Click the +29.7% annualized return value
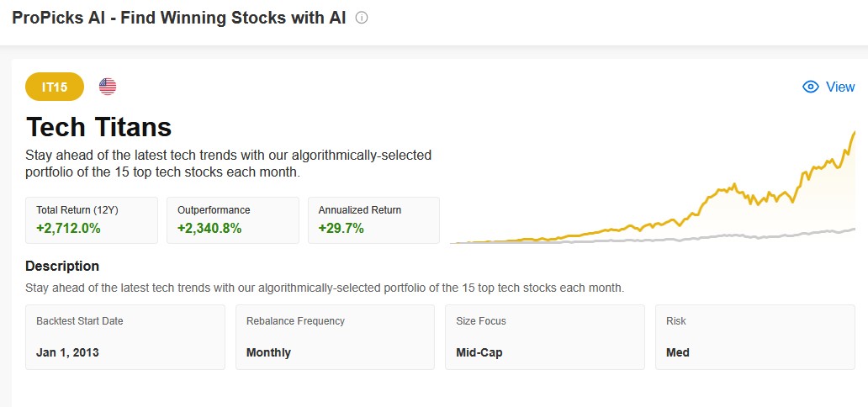 pos(341,228)
